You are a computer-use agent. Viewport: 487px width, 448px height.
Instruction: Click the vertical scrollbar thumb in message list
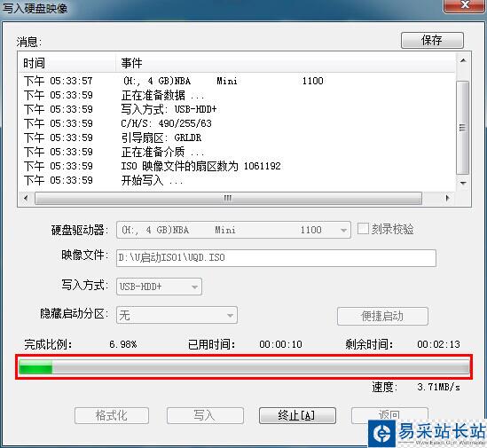click(463, 128)
